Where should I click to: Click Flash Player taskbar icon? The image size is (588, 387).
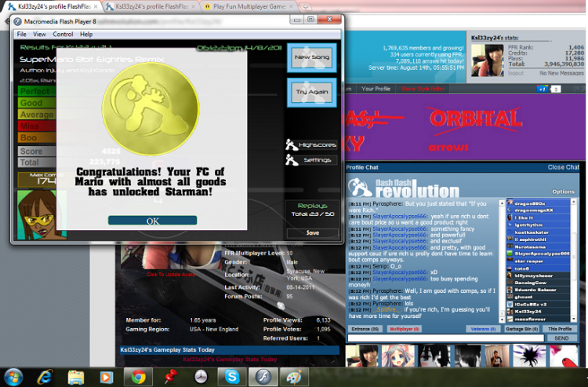click(263, 377)
